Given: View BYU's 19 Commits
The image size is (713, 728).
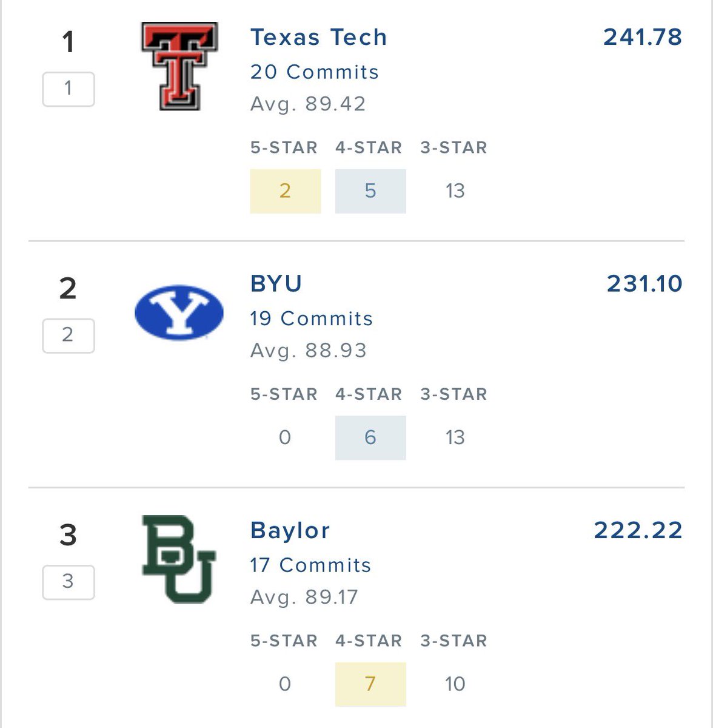Looking at the screenshot, I should pyautogui.click(x=311, y=318).
